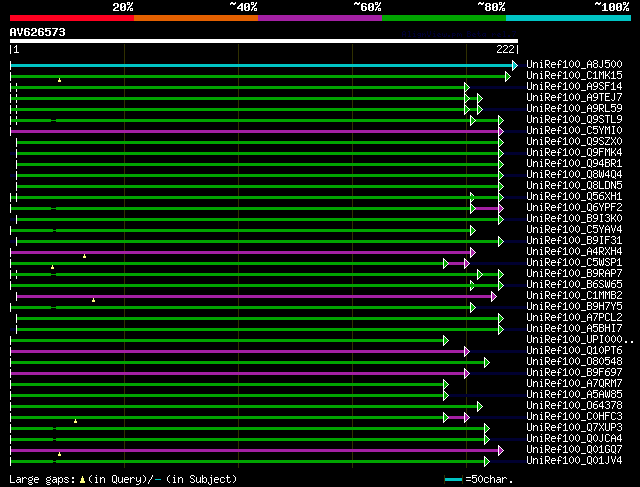Click the arrowhead ending the B9F697 purple bar
Image resolution: width=640 pixels, height=487 pixels.
coord(467,374)
